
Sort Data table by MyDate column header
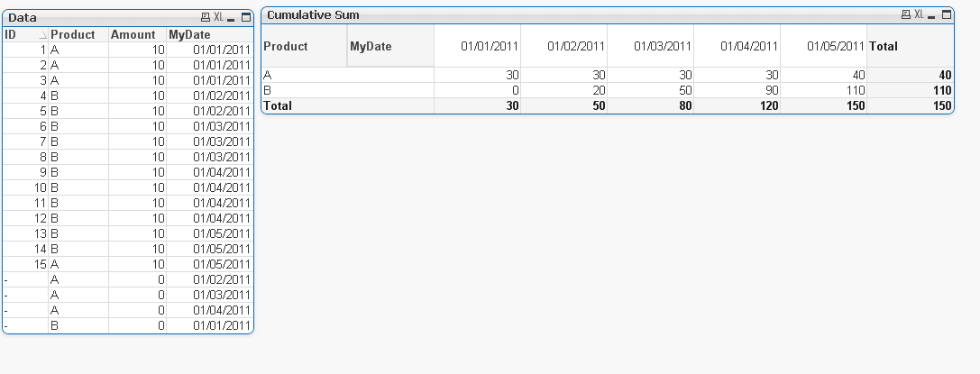click(209, 35)
